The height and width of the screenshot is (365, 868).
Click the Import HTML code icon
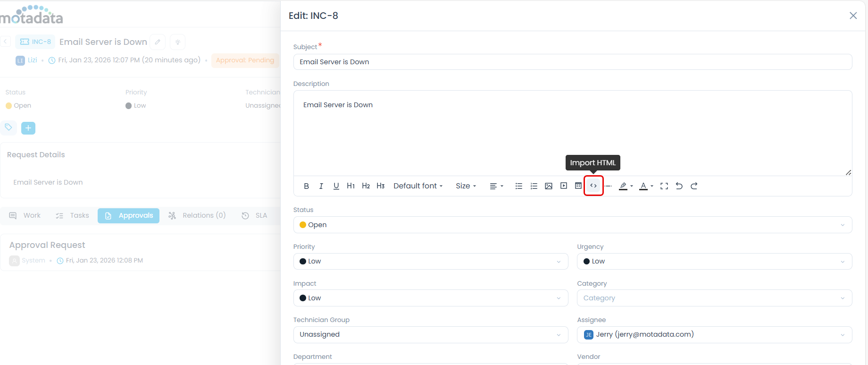[593, 186]
